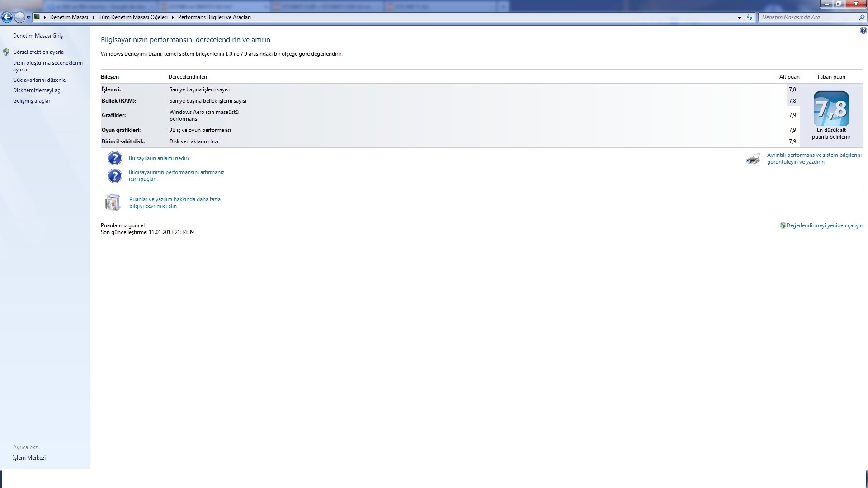The width and height of the screenshot is (868, 488).
Task: Click the Güç ayarlarını düzenle icon
Action: pos(39,80)
